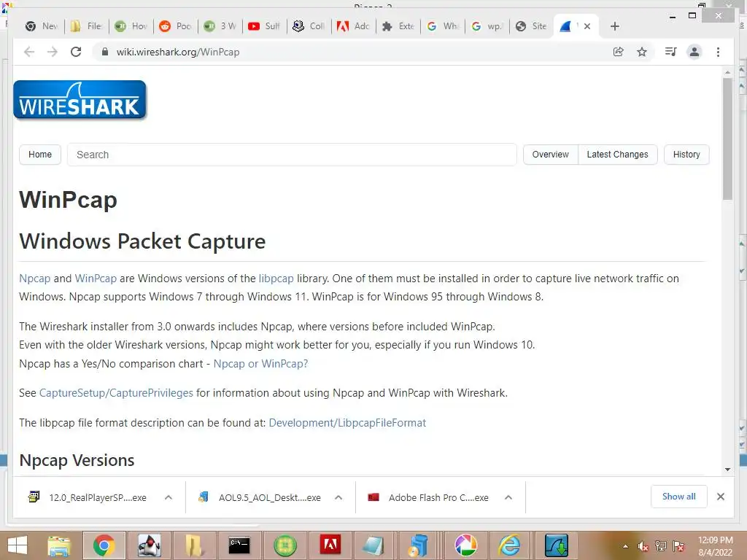Viewport: 747px width, 560px height.
Task: Expand options for RealPlayerSP download
Action: (x=169, y=497)
